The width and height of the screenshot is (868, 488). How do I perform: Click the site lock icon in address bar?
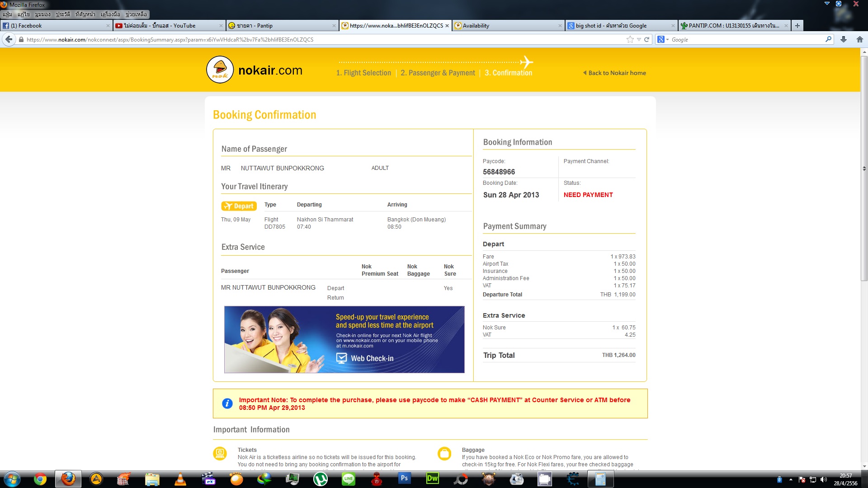tap(21, 40)
